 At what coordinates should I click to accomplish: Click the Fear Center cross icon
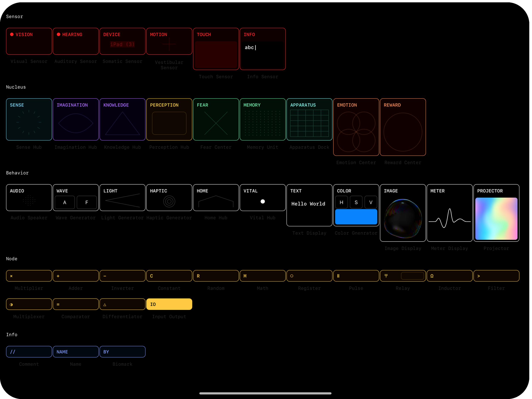(216, 123)
